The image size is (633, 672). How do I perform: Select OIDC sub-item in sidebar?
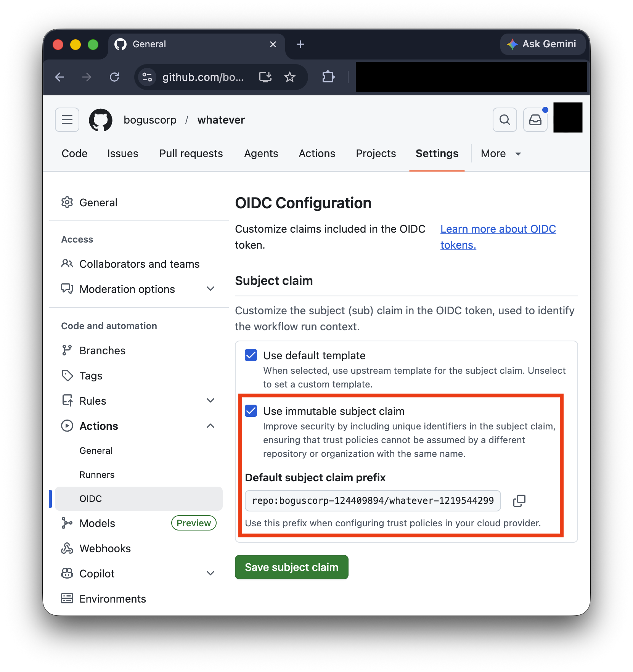point(139,498)
